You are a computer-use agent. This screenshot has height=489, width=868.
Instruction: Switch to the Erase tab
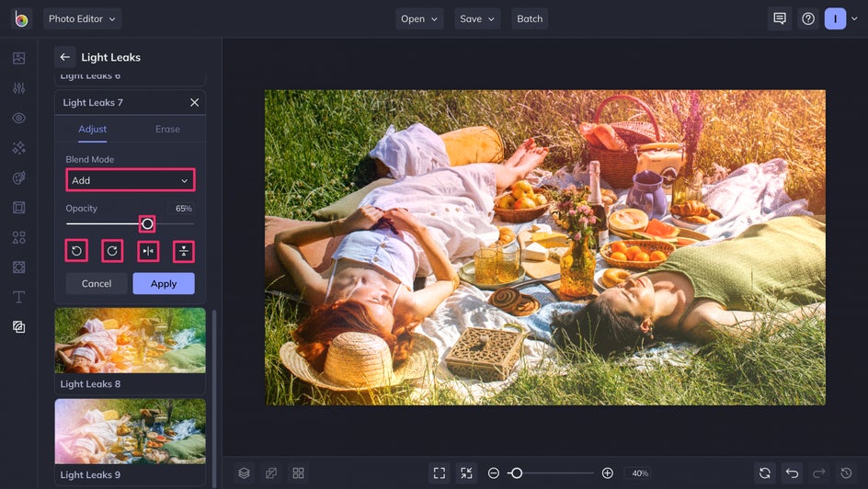tap(167, 129)
